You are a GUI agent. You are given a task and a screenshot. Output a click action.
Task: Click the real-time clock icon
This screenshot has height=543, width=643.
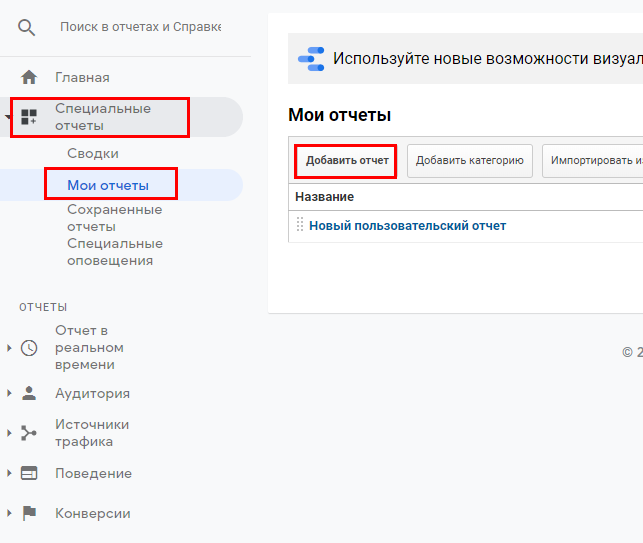29,347
